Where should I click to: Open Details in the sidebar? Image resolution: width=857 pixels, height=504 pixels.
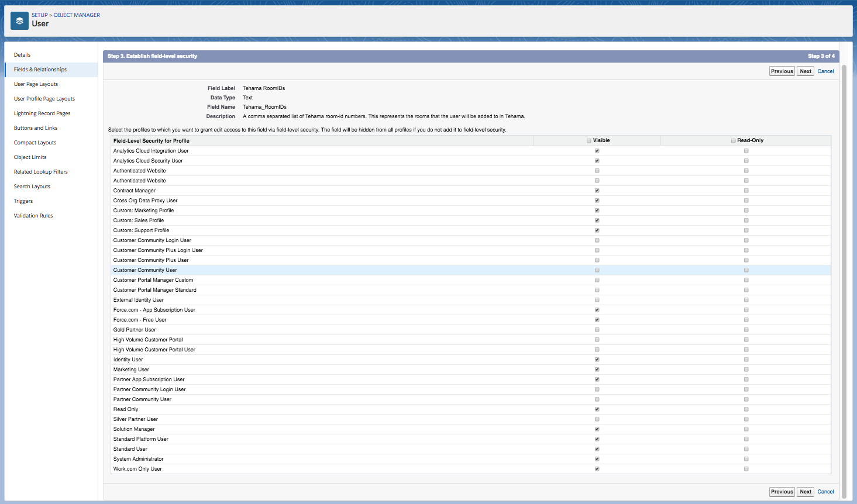coord(22,55)
